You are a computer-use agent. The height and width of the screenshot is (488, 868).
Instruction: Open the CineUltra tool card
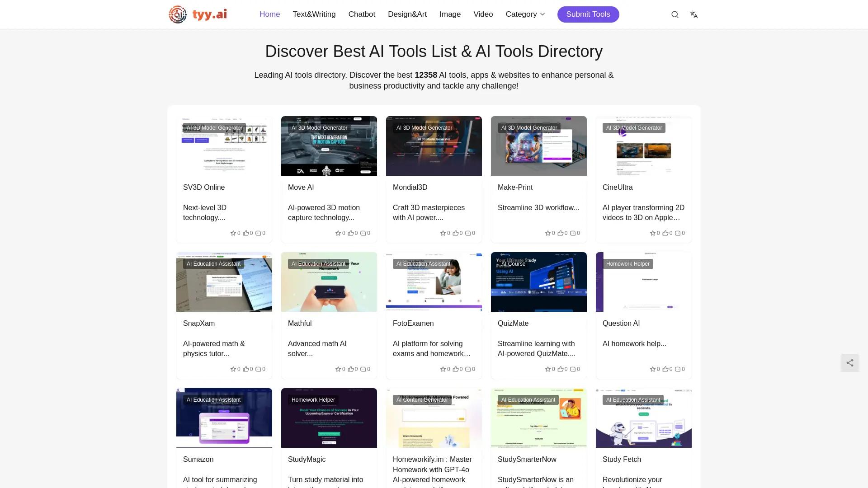pos(618,187)
